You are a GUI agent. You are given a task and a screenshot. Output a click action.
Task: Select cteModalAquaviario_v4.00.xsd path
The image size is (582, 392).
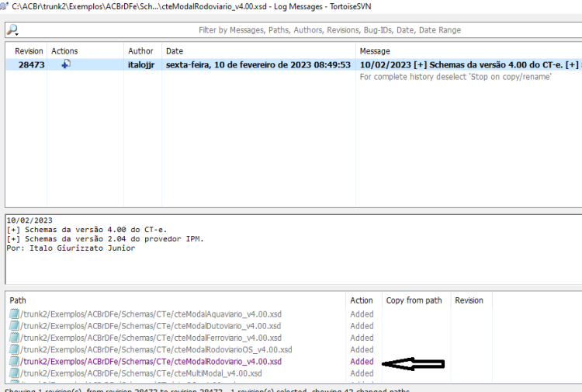(x=151, y=314)
